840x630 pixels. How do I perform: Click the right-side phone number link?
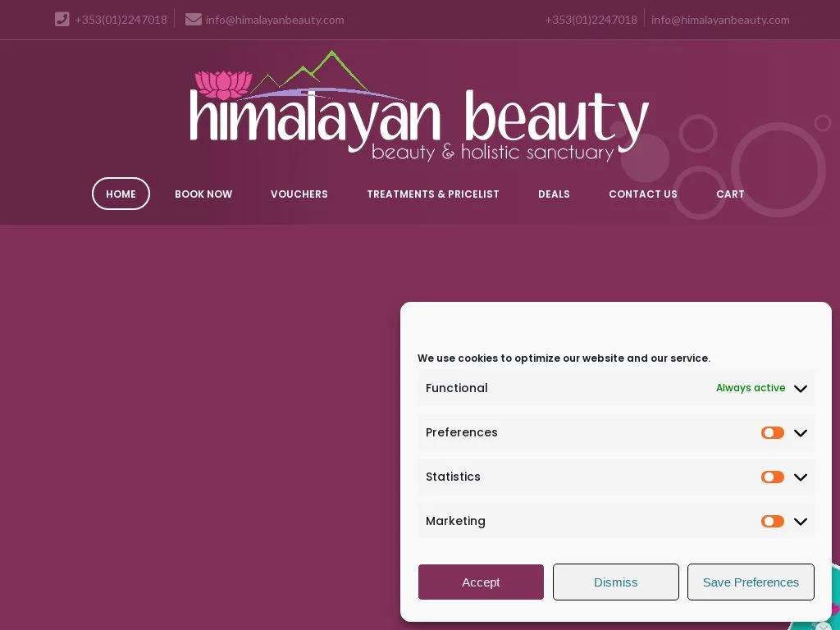pos(591,20)
